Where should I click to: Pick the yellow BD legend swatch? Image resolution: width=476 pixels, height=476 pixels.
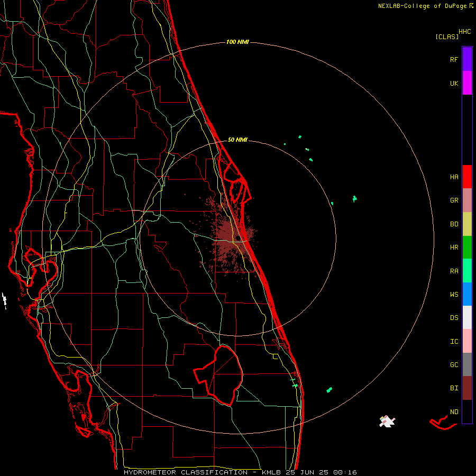[x=467, y=224]
